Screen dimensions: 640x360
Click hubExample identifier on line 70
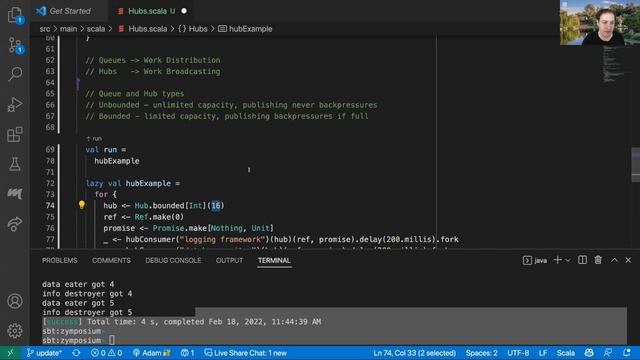117,161
